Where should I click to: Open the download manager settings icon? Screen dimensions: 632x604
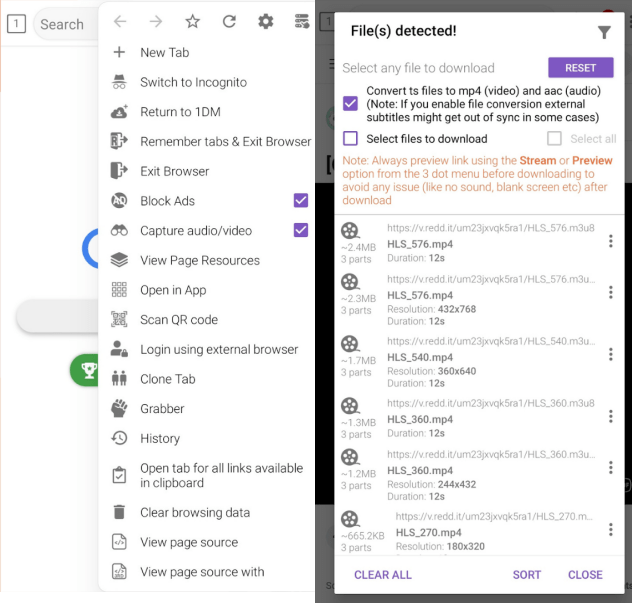click(x=302, y=22)
